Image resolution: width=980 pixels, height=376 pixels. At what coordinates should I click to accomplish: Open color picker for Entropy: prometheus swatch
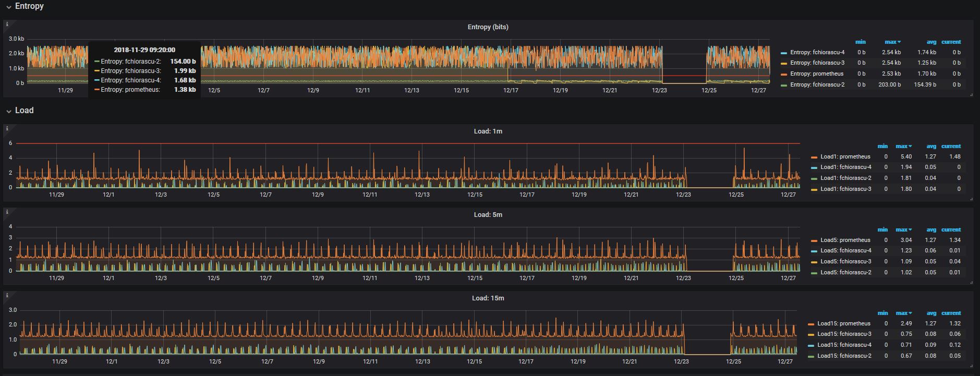[784, 75]
